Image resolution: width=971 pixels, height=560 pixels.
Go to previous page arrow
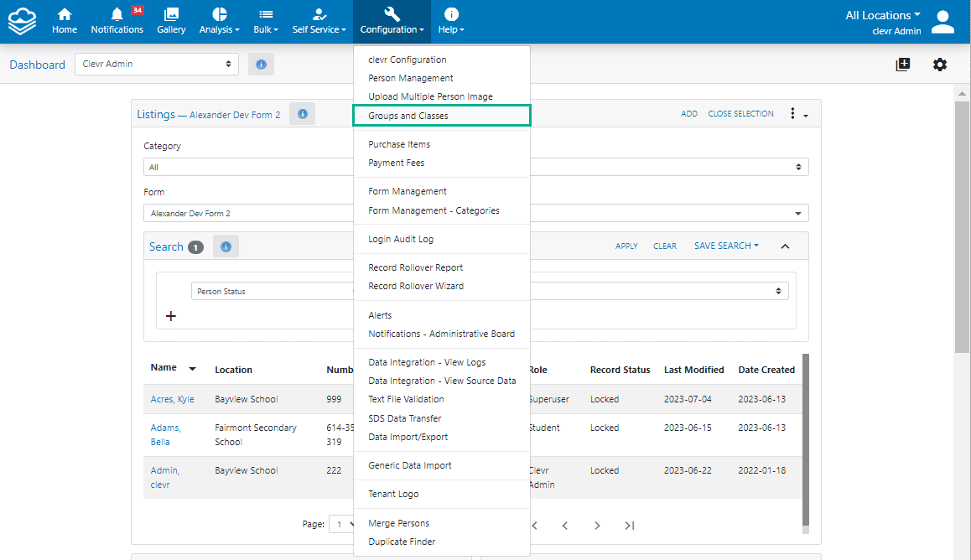565,526
